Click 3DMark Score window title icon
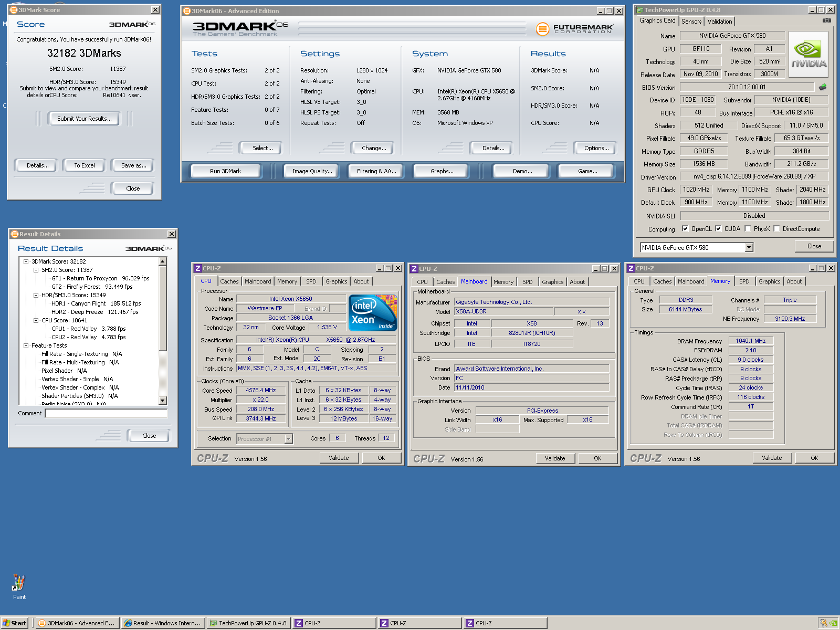 (14, 10)
